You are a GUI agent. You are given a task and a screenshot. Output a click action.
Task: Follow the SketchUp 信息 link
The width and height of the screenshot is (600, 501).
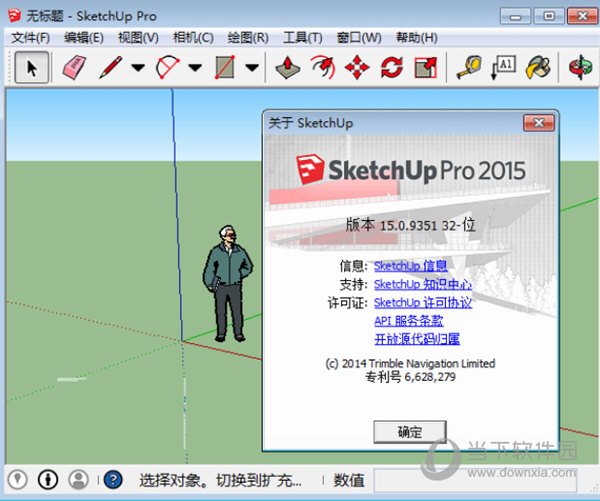(410, 266)
